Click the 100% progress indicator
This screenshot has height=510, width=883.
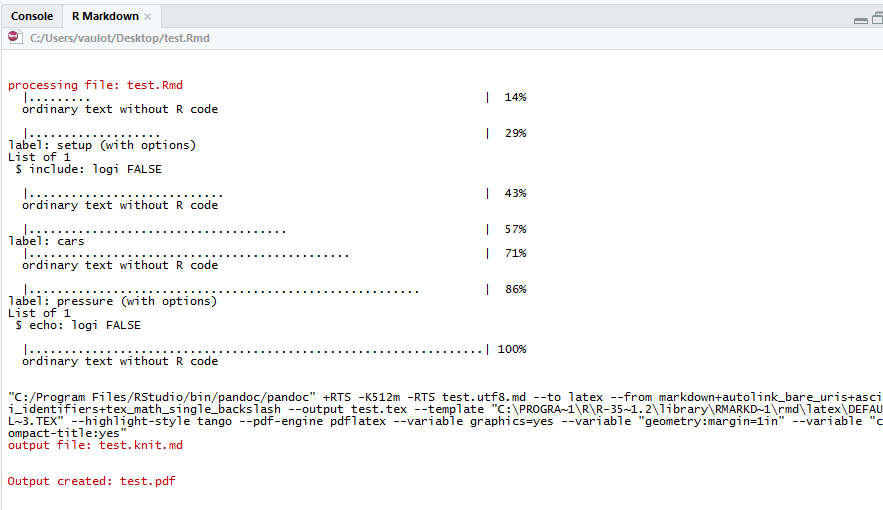tap(511, 349)
